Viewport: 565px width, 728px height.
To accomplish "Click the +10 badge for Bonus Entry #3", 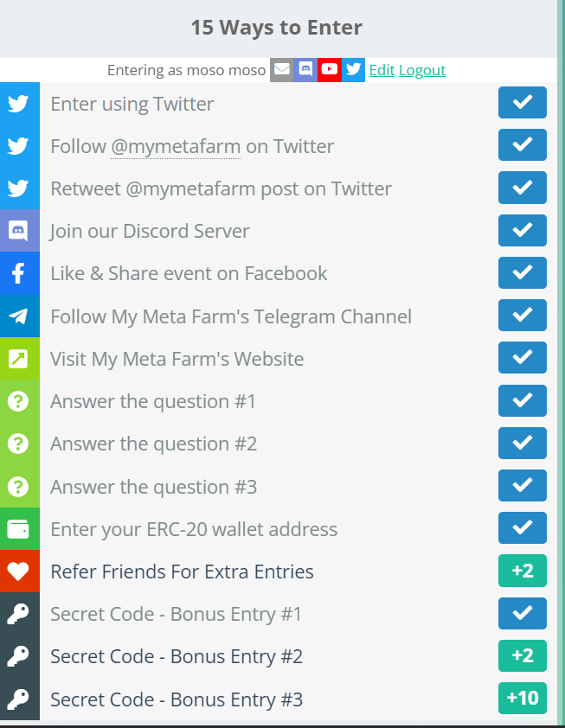I will 523,698.
